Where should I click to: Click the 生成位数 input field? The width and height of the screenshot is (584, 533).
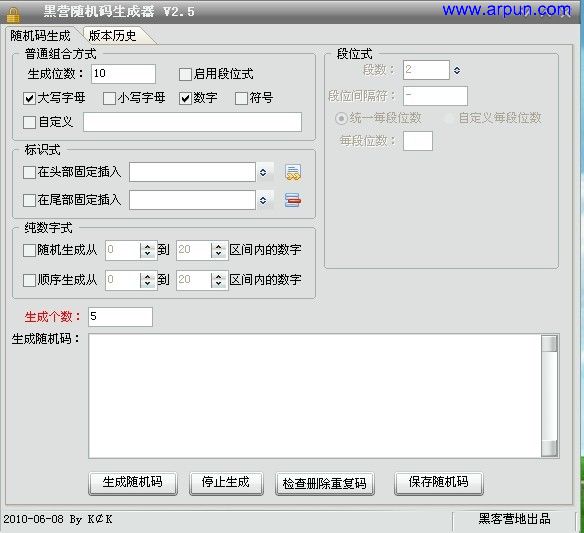coord(123,74)
